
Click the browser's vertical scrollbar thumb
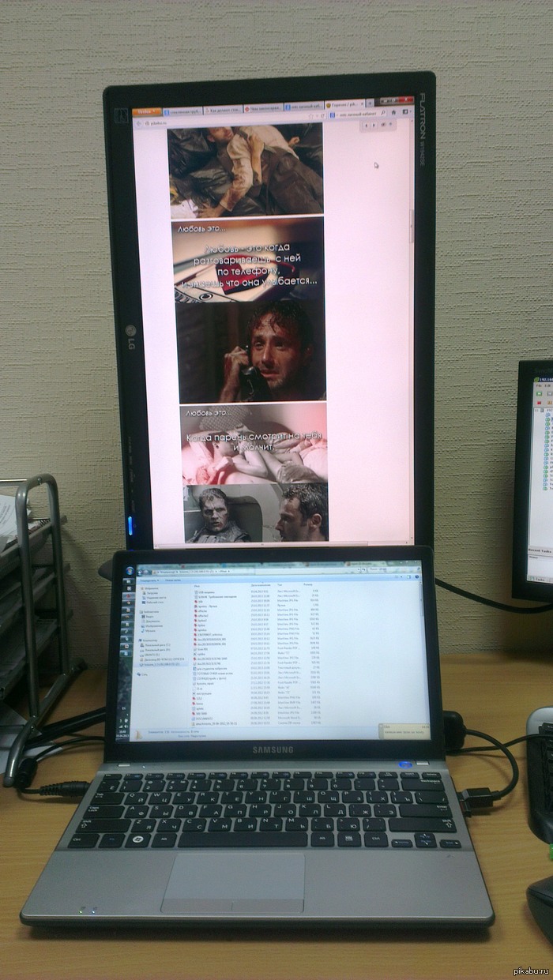(x=411, y=225)
